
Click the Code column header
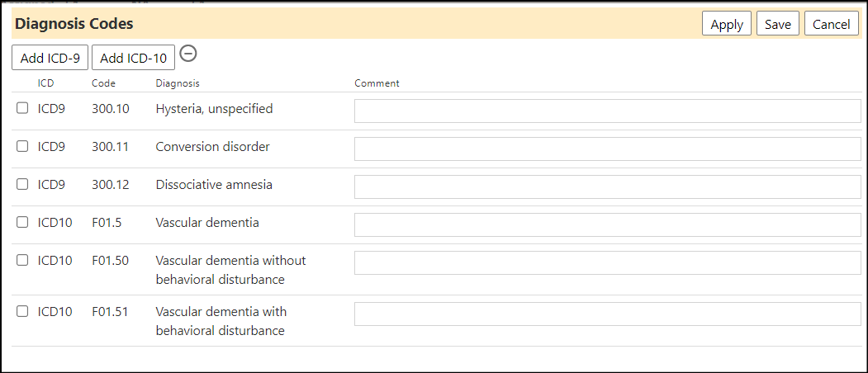(103, 83)
